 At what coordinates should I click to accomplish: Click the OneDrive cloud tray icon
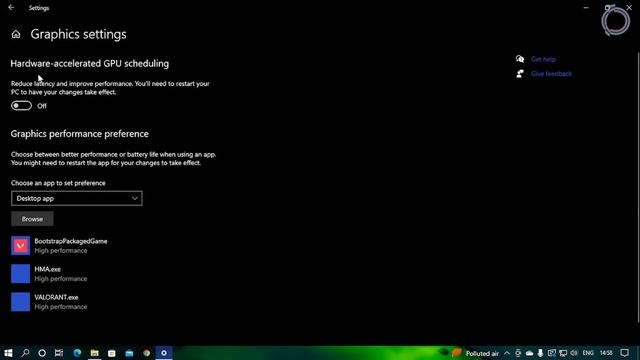(x=529, y=353)
